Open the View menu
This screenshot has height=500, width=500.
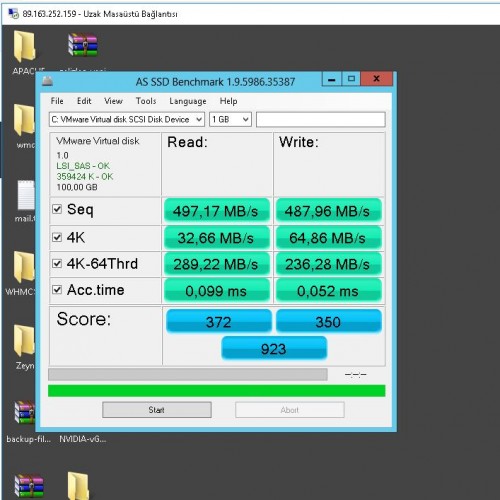coord(113,101)
